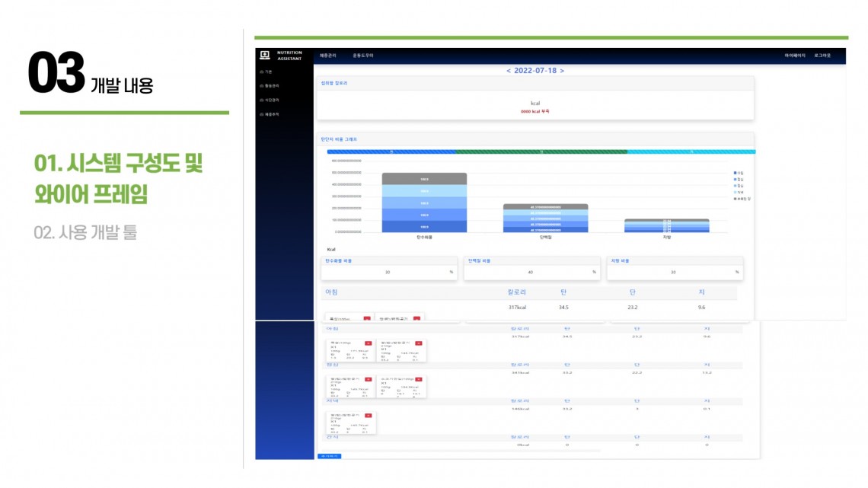Click the 단백질 비율 percent input
Viewport: 868px width, 488px height.
coord(532,273)
